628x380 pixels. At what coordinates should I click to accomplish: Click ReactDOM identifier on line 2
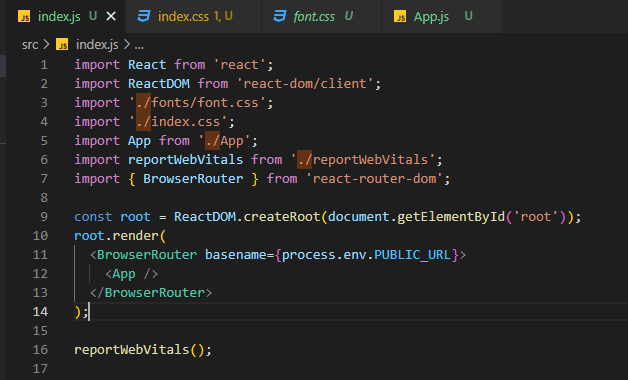(x=159, y=84)
